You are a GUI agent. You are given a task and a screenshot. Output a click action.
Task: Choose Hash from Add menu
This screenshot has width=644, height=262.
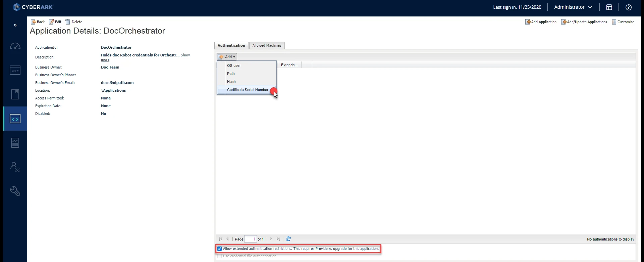[247, 82]
